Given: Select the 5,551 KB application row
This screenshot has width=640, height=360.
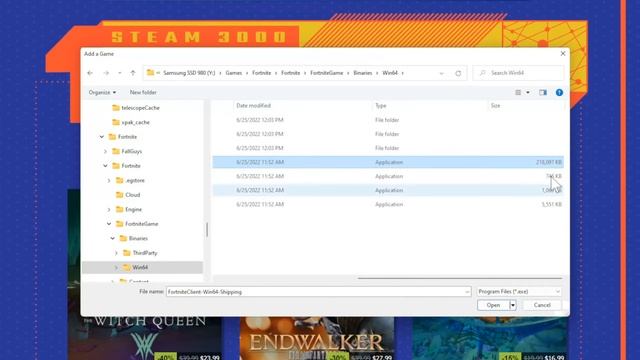Looking at the screenshot, I should (388, 204).
